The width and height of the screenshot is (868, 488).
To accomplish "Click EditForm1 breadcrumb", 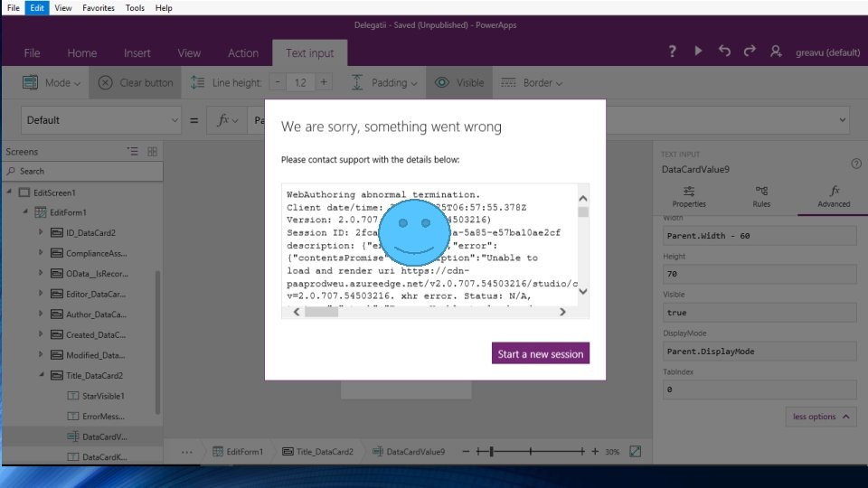I will click(x=238, y=452).
